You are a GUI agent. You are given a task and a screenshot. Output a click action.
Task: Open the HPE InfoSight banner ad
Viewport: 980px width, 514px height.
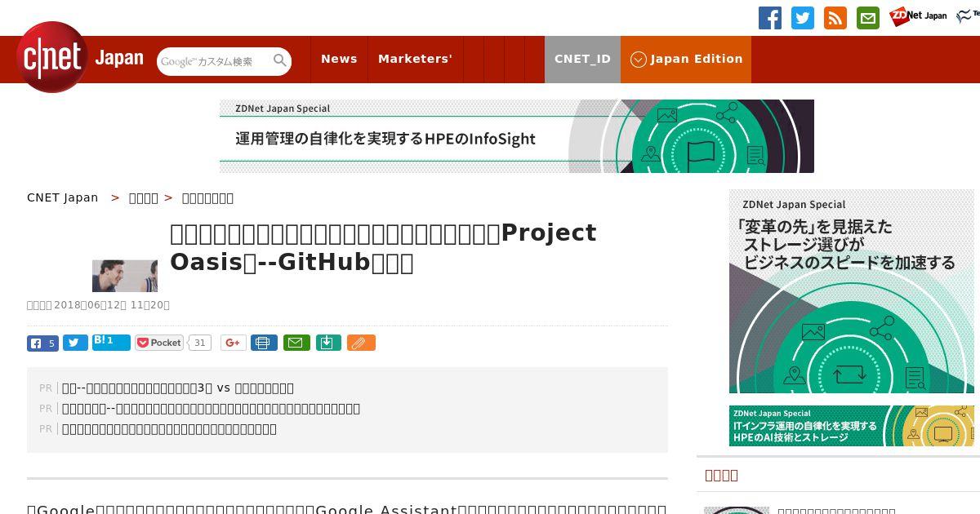517,136
